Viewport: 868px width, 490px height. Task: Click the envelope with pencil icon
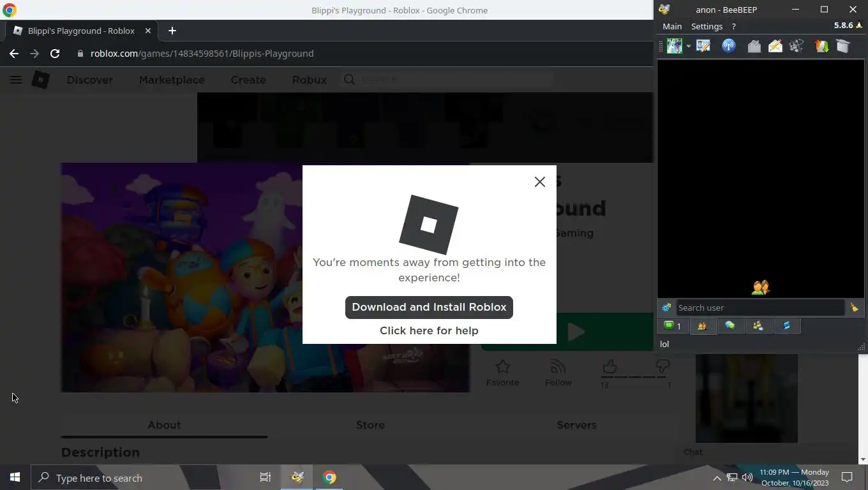775,46
